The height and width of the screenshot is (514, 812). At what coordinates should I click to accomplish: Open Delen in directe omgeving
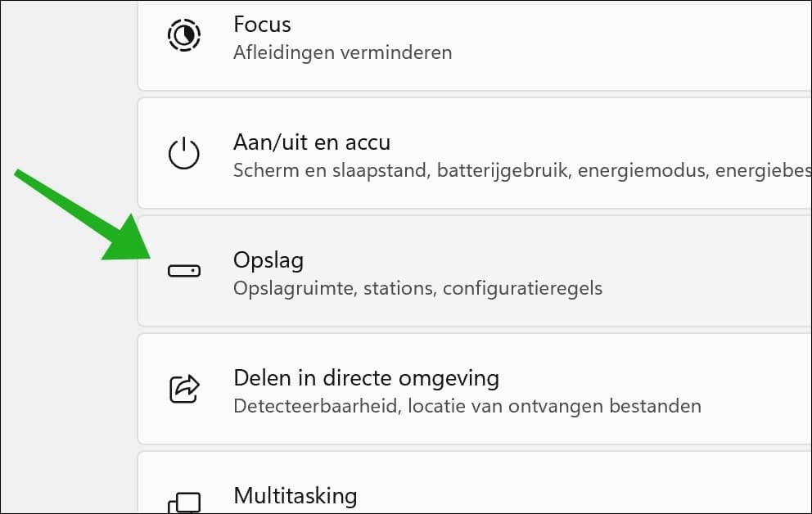click(366, 378)
